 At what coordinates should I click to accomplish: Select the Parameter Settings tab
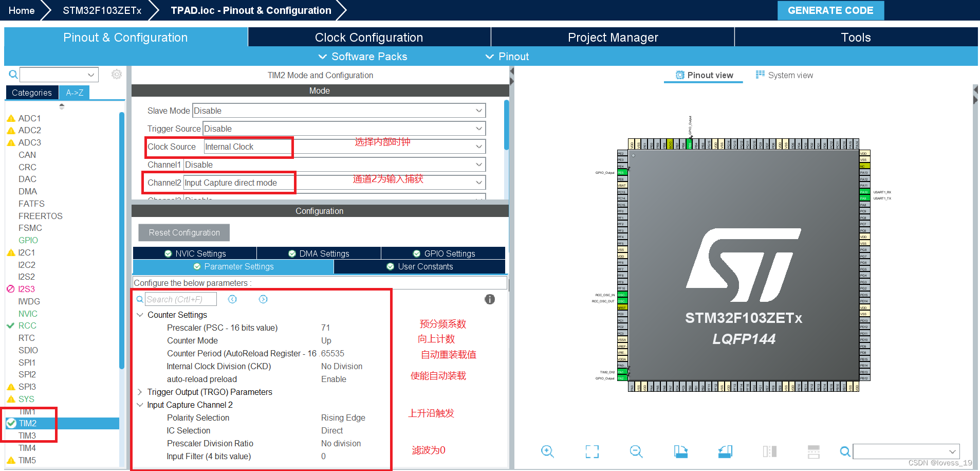click(x=233, y=266)
